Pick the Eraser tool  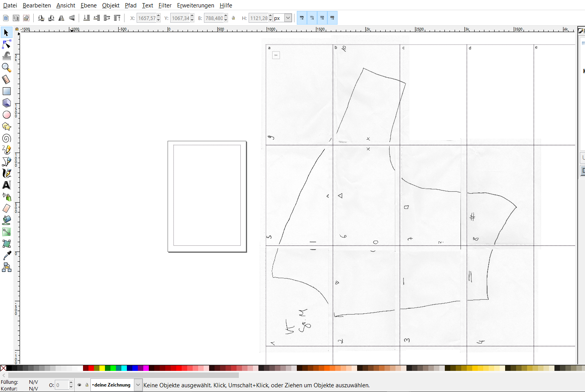click(x=7, y=209)
